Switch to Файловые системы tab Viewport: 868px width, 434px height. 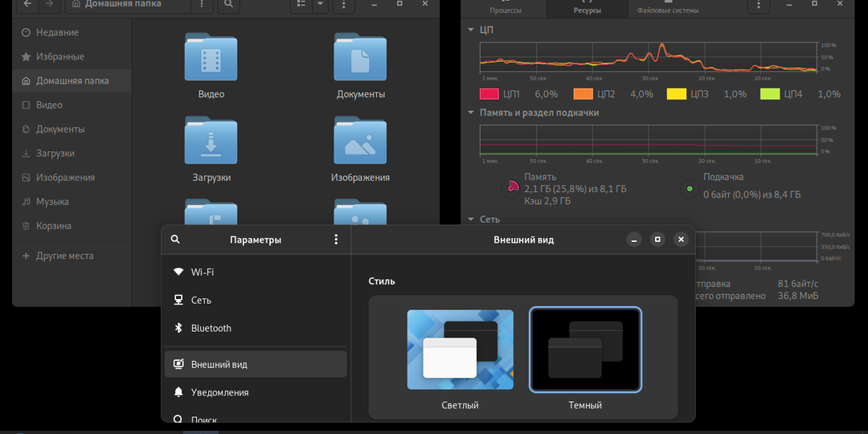point(668,8)
